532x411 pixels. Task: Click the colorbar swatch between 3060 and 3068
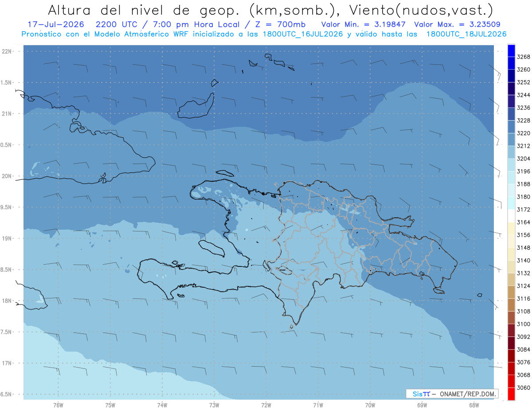[x=511, y=381]
